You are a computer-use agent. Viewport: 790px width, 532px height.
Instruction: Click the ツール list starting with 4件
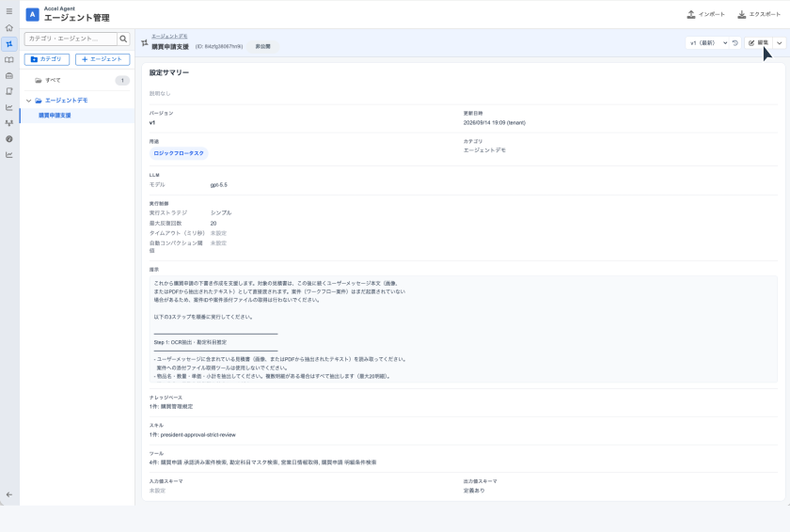click(263, 462)
